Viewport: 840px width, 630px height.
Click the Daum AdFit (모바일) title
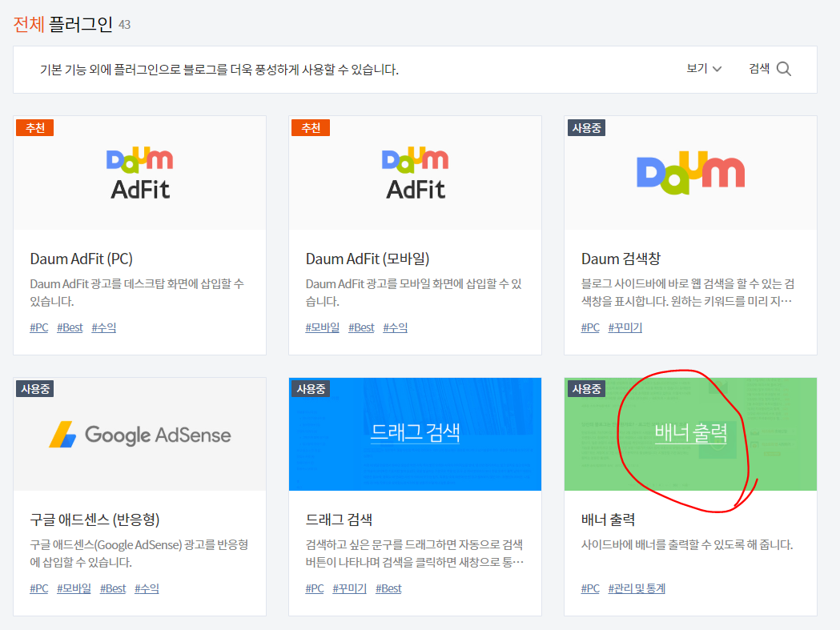point(368,259)
